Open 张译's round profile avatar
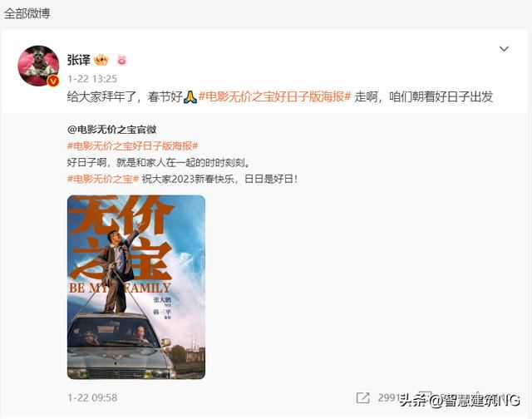The width and height of the screenshot is (532, 419). (x=38, y=66)
